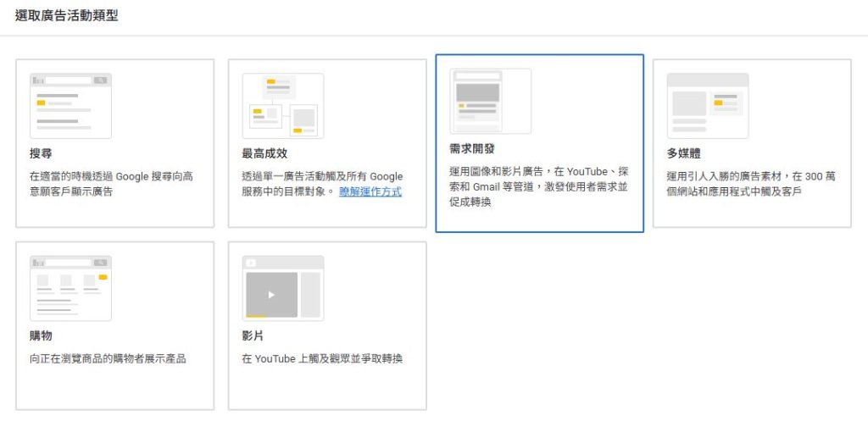Pick the 影片 campaign type title
This screenshot has height=421, width=868.
pyautogui.click(x=253, y=335)
